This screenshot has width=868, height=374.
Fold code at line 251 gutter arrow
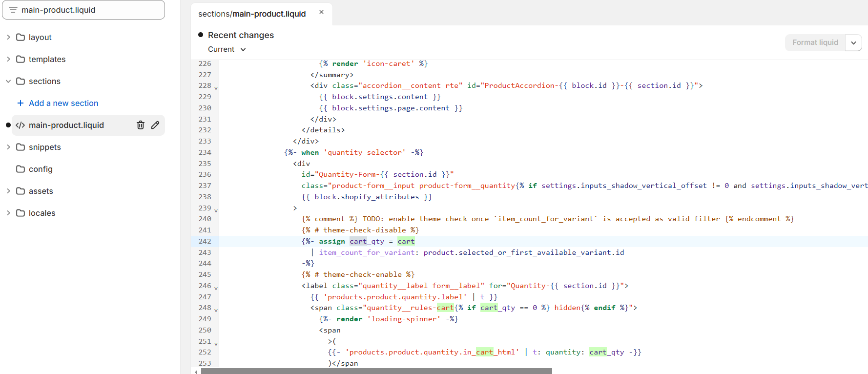click(x=216, y=344)
